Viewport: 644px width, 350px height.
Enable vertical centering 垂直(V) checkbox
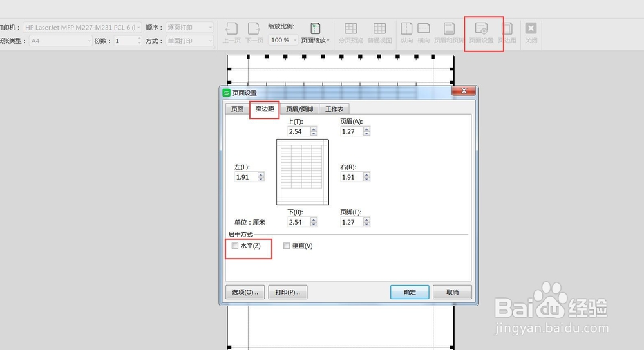click(287, 245)
